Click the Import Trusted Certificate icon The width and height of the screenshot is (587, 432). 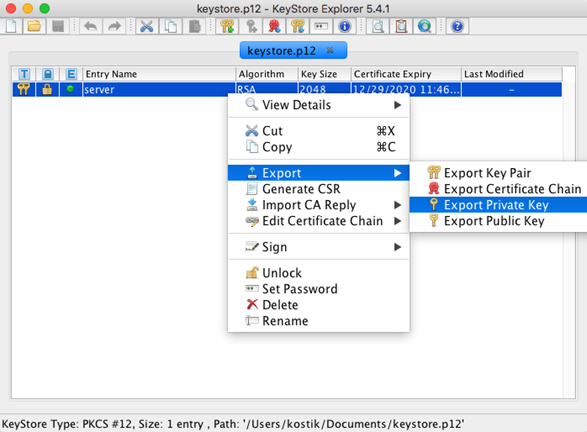pos(274,26)
